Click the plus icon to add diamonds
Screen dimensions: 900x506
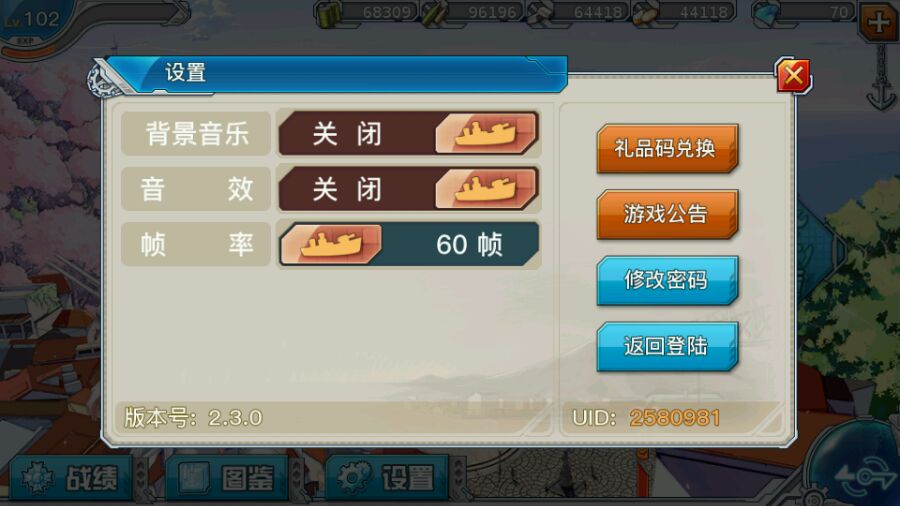click(878, 22)
